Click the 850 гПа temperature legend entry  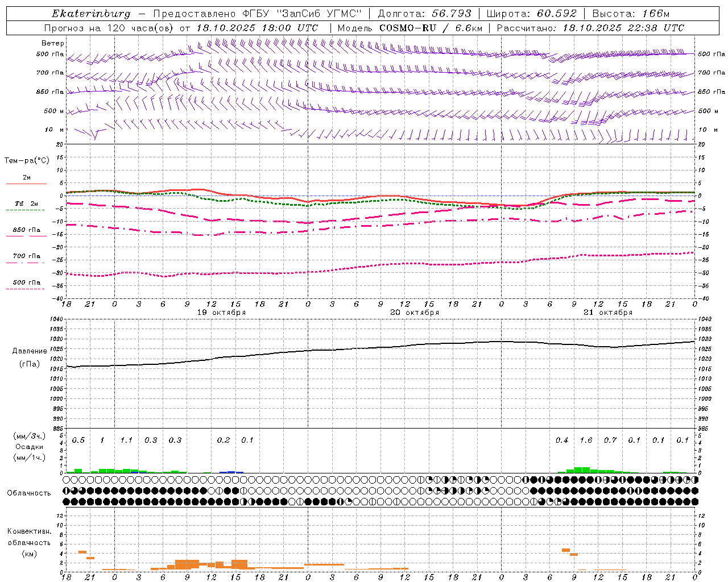coord(26,230)
